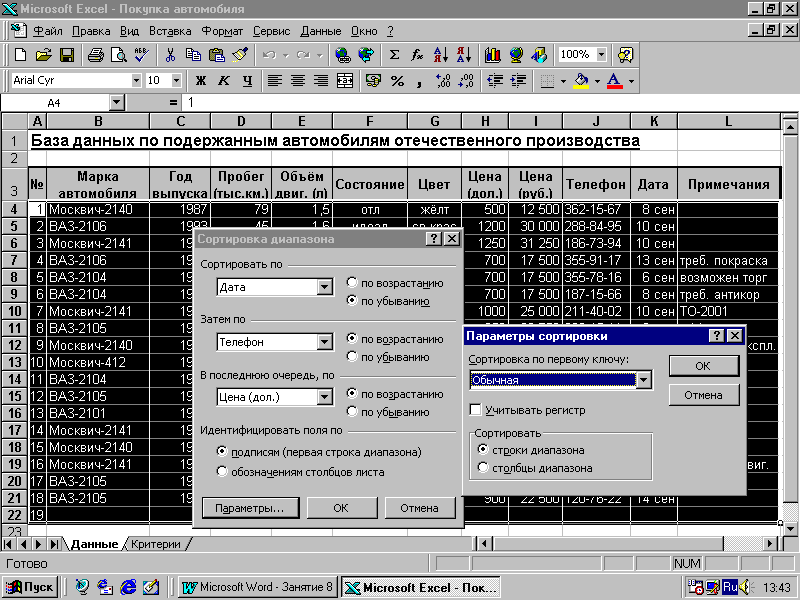Confirm Параметры сортировки with OK

point(704,366)
